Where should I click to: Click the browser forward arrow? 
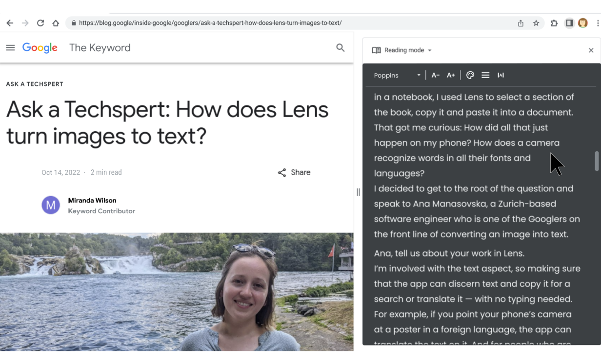tap(25, 23)
